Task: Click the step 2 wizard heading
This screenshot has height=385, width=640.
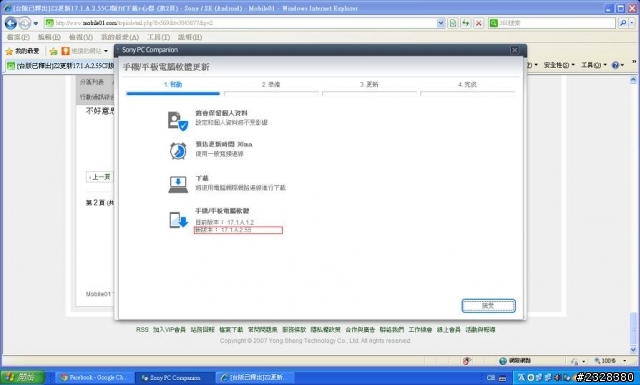Action: (271, 85)
